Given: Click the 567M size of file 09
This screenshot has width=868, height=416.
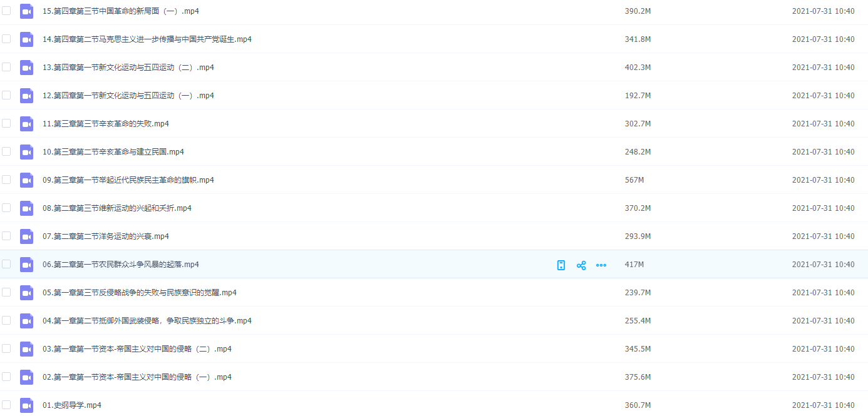Looking at the screenshot, I should pyautogui.click(x=634, y=180).
